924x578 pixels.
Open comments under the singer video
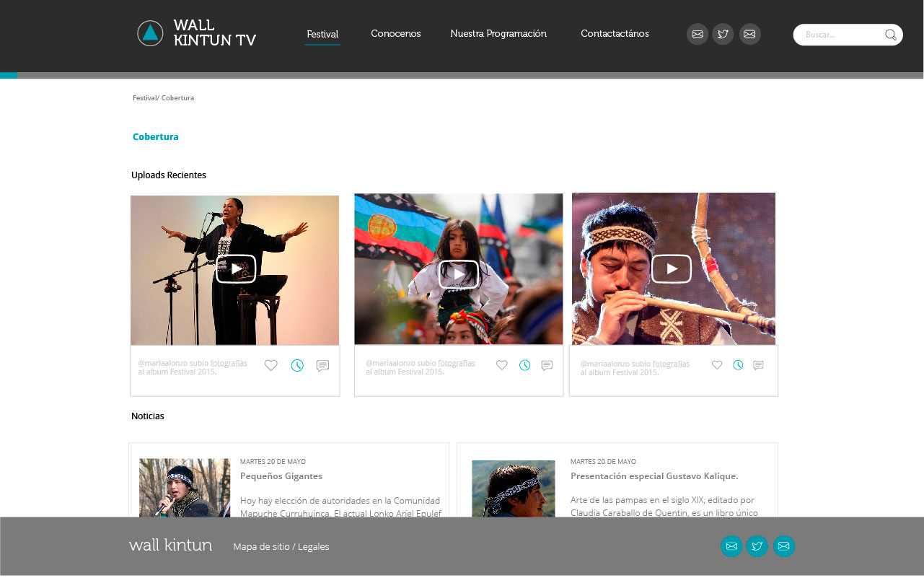point(322,366)
